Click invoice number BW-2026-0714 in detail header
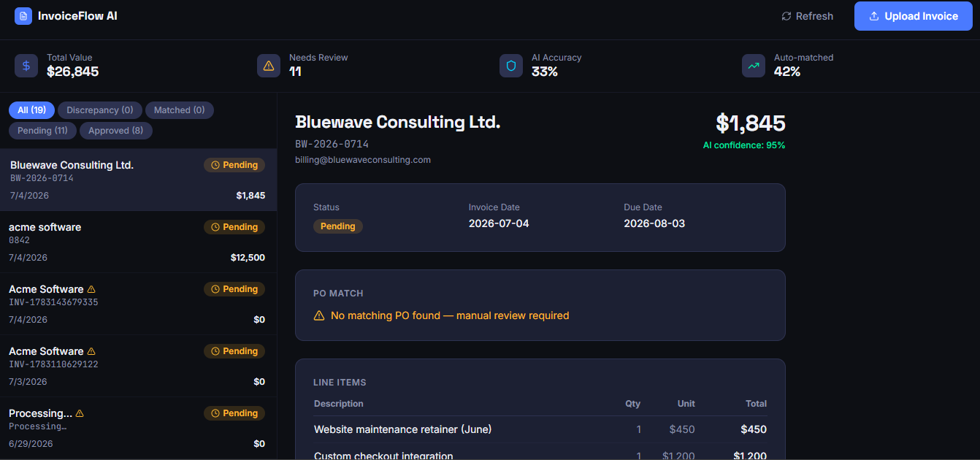 [x=332, y=144]
